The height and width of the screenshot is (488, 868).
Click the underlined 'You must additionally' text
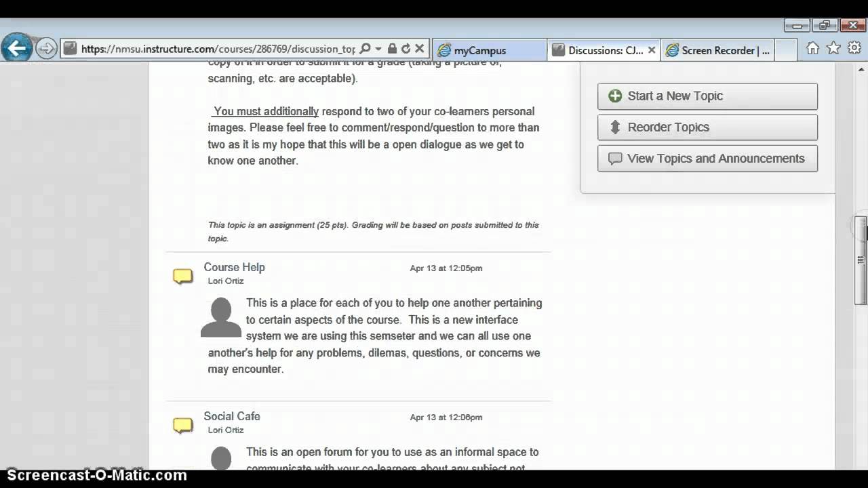tap(264, 111)
